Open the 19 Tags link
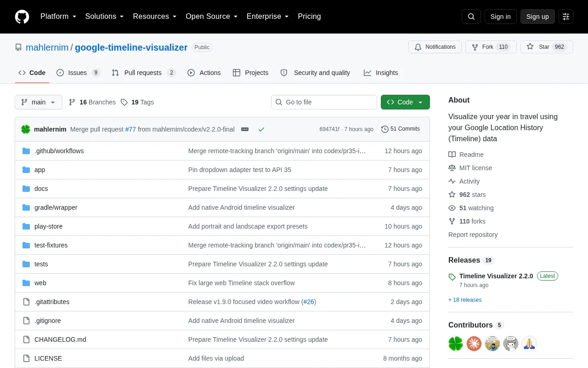This screenshot has height=368, width=588. click(x=137, y=102)
